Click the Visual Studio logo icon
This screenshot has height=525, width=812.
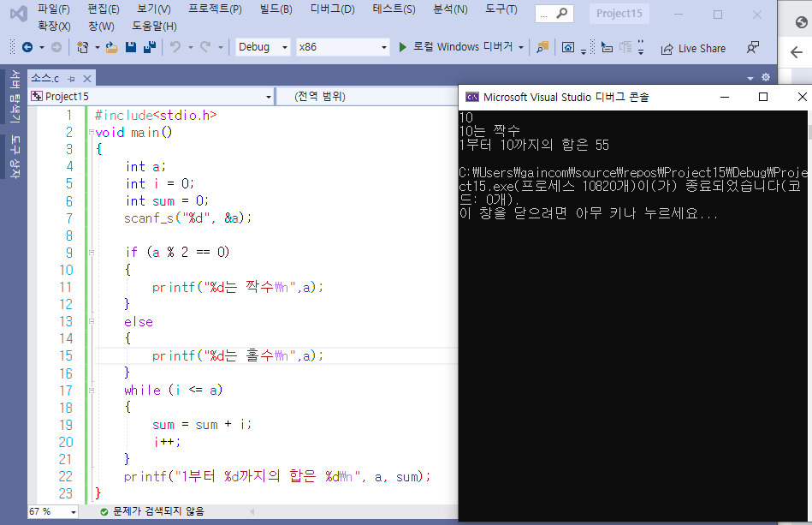[19, 14]
